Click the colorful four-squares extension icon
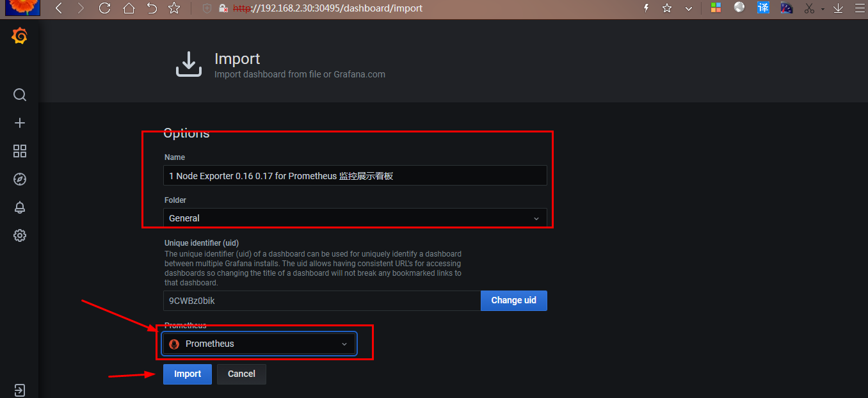This screenshot has width=868, height=398. pyautogui.click(x=716, y=8)
